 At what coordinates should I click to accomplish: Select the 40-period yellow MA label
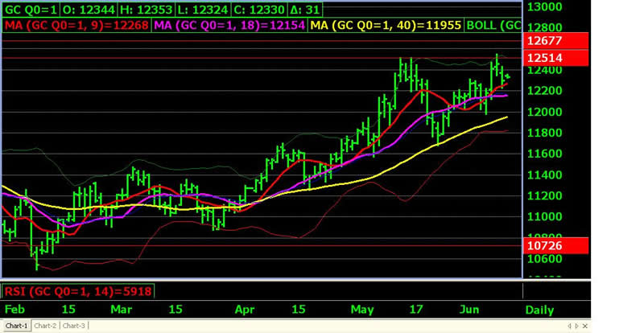386,26
